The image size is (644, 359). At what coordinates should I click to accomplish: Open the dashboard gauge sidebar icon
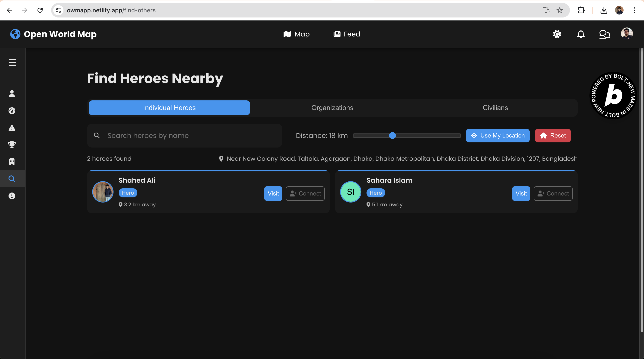coord(12,111)
